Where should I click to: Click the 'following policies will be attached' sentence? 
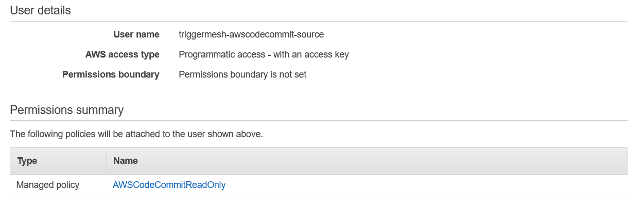click(136, 135)
